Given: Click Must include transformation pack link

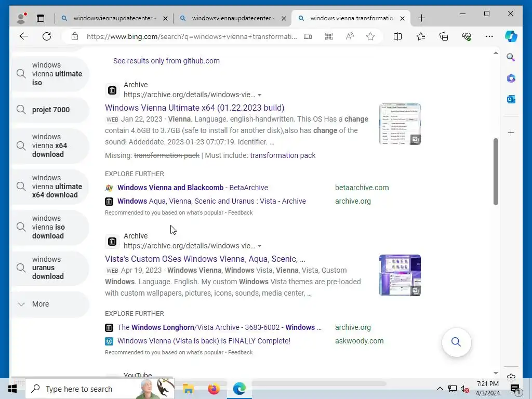Looking at the screenshot, I should 283,155.
